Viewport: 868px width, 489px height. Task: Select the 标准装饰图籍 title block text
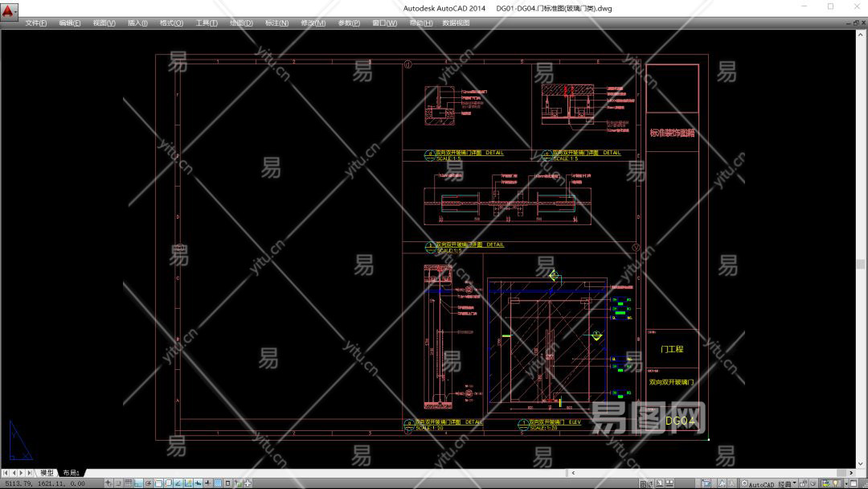point(672,133)
